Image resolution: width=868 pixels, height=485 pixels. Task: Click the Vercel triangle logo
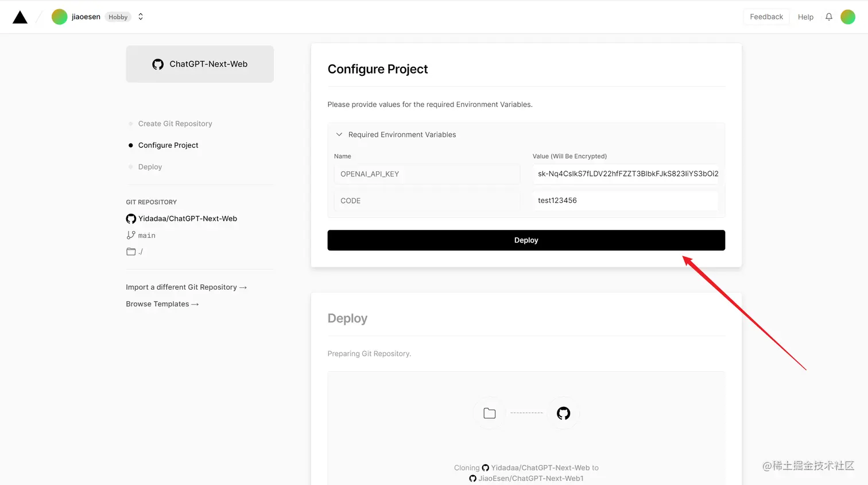(x=20, y=17)
